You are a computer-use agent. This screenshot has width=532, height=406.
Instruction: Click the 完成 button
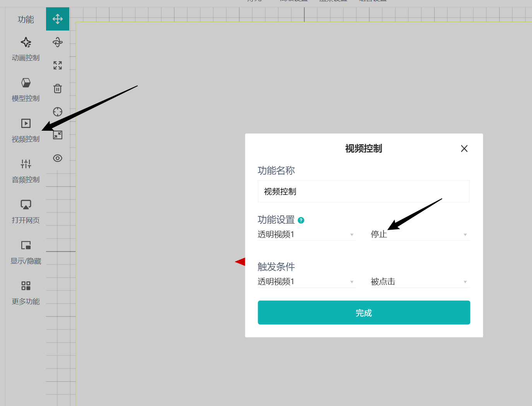(x=364, y=312)
